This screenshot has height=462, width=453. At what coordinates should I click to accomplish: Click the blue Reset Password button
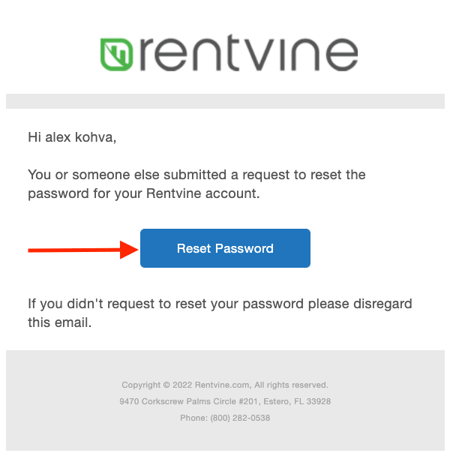point(225,248)
